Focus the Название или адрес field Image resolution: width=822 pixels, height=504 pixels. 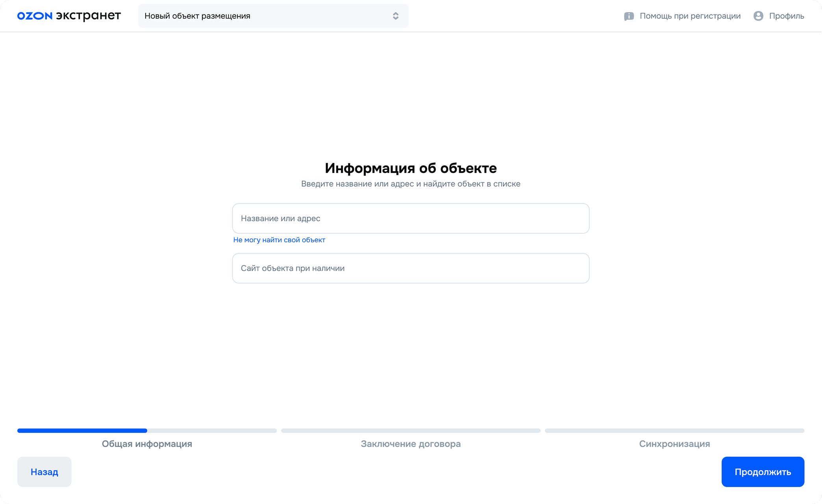click(x=411, y=219)
